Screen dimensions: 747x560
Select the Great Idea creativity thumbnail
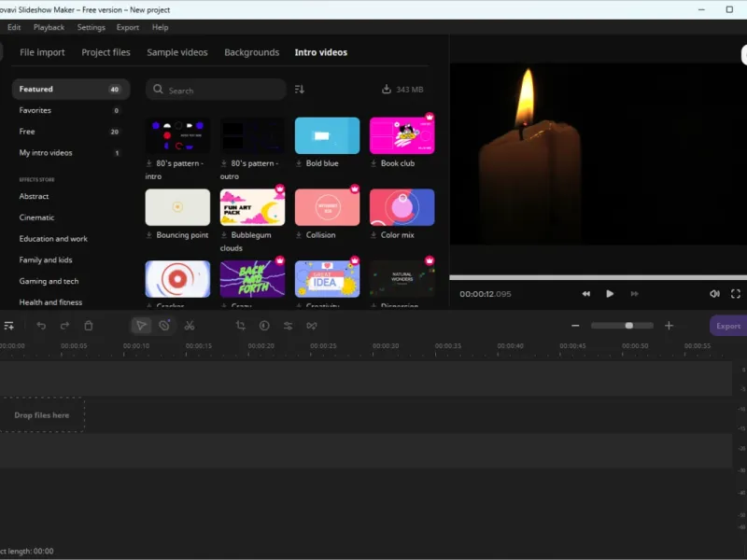[x=328, y=279]
